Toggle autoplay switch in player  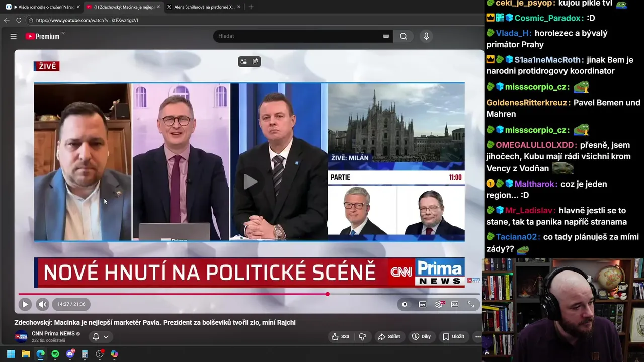coord(405,304)
